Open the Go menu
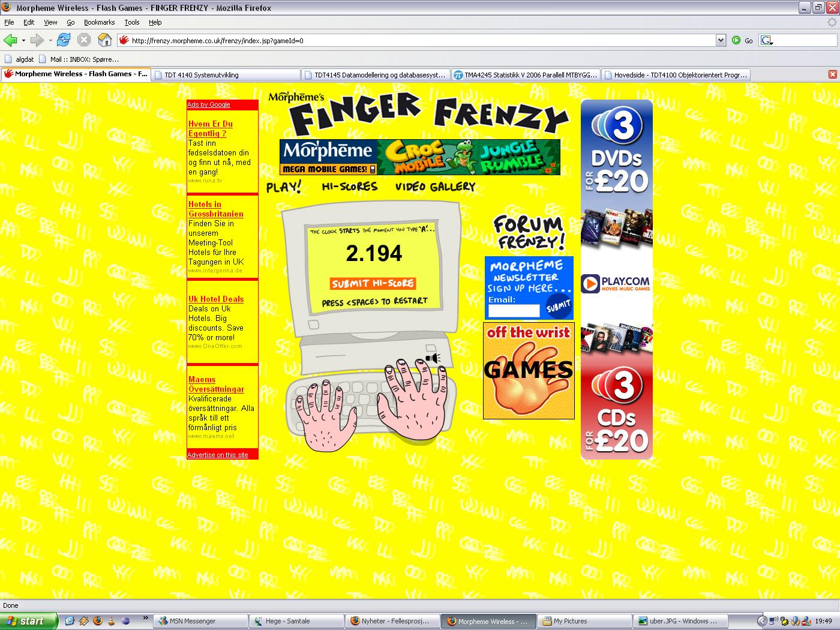 (x=71, y=22)
